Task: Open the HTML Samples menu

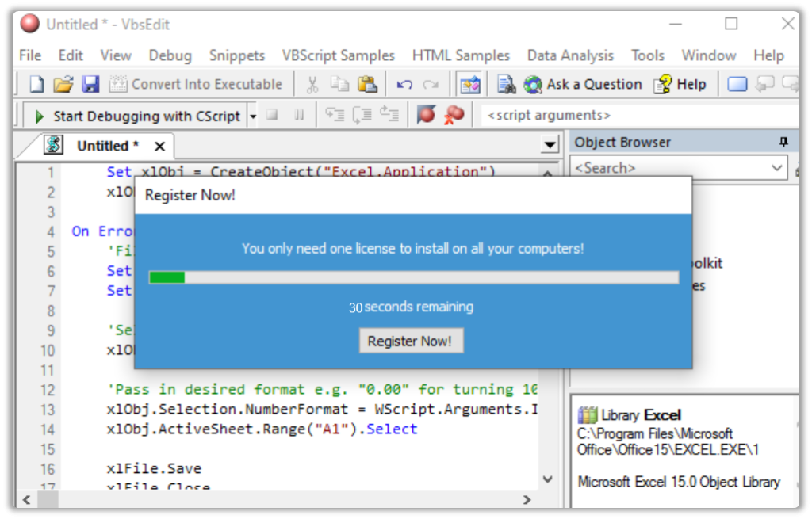Action: click(x=461, y=55)
